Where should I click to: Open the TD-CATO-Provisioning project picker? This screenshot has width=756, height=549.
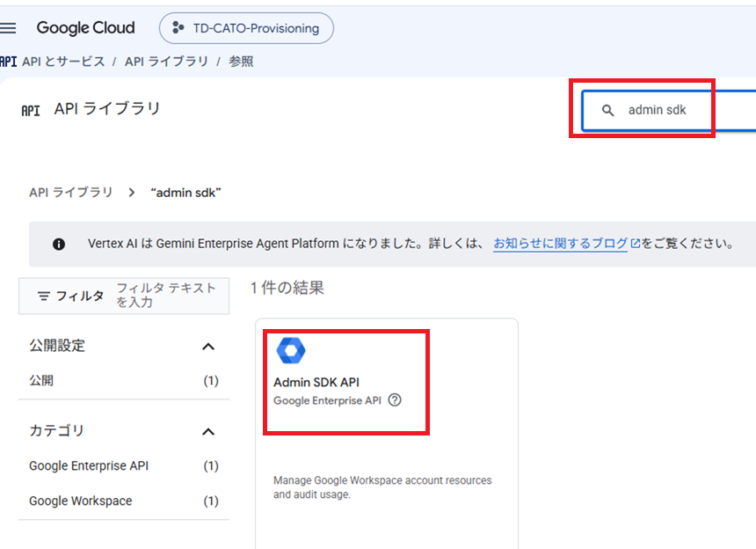click(246, 28)
